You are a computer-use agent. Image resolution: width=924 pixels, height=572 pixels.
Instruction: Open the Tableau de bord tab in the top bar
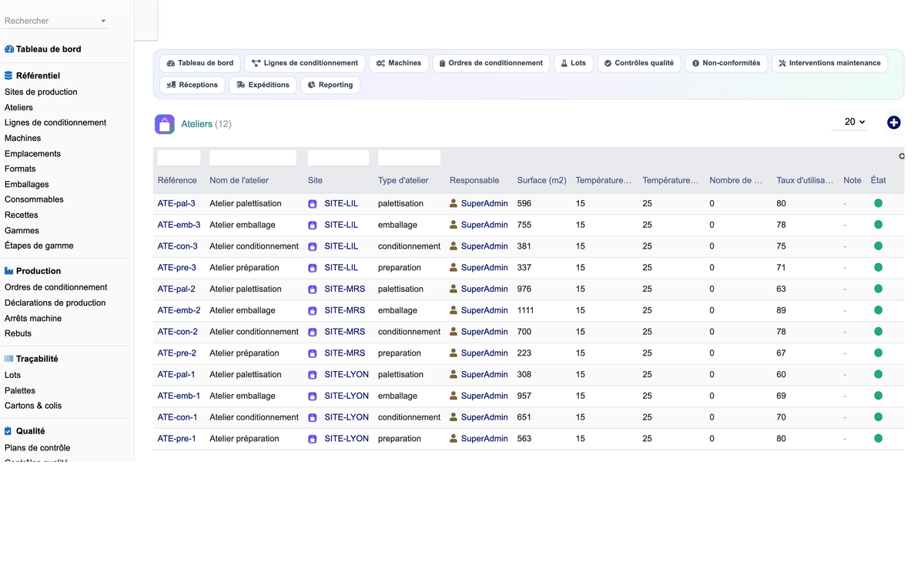[200, 63]
